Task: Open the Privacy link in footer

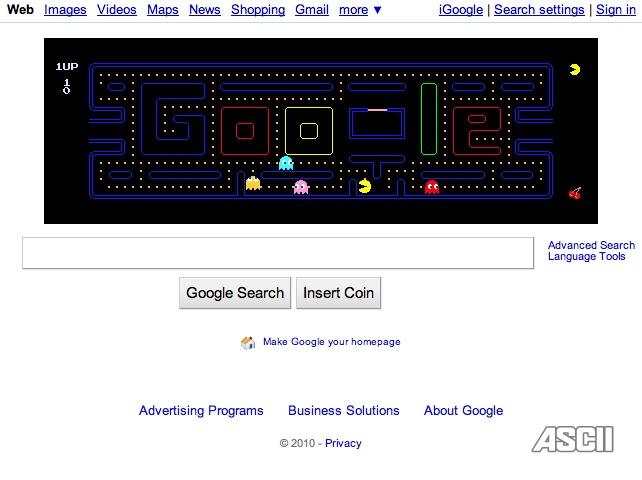Action: pyautogui.click(x=343, y=443)
